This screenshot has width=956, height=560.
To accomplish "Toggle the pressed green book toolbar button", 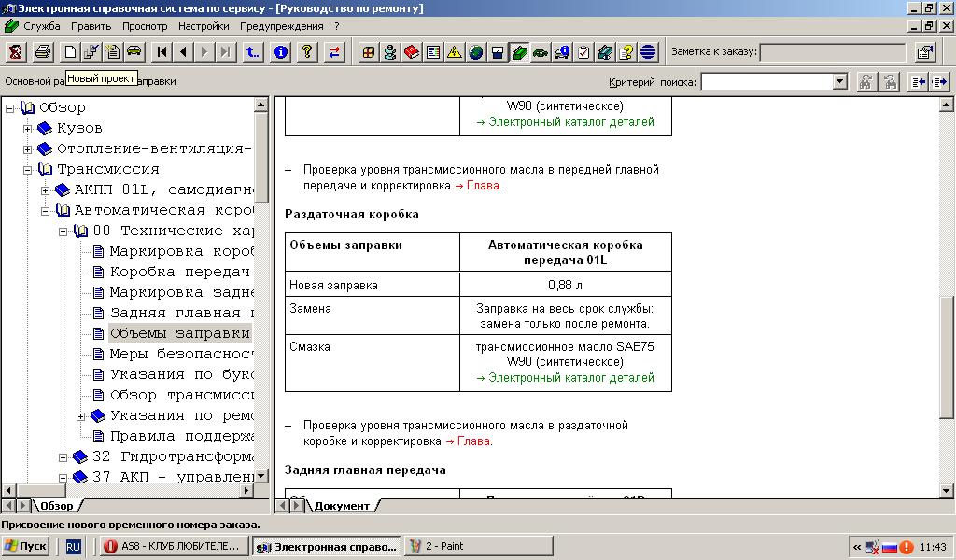I will click(519, 52).
